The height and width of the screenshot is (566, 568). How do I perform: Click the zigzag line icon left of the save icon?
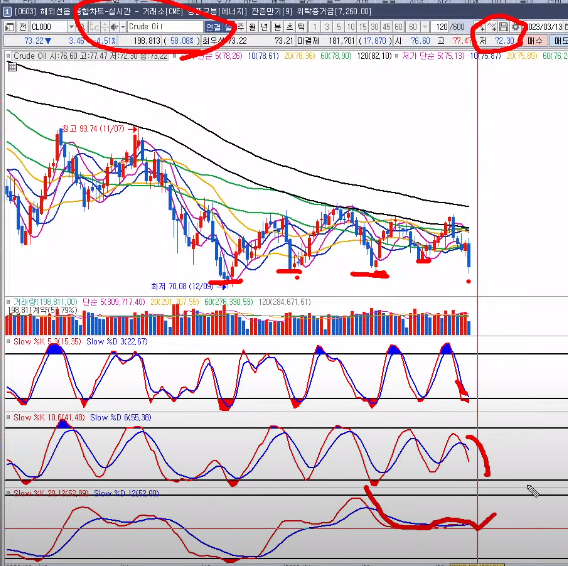pyautogui.click(x=492, y=27)
